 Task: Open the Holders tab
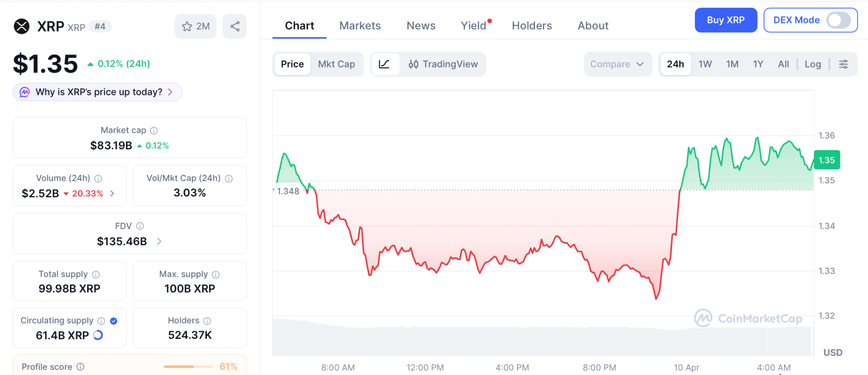pyautogui.click(x=531, y=26)
